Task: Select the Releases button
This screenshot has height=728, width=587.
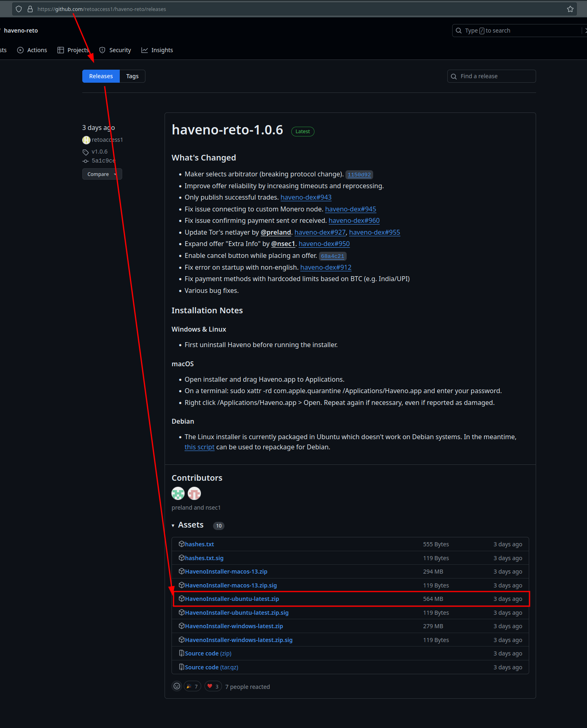Action: point(101,76)
